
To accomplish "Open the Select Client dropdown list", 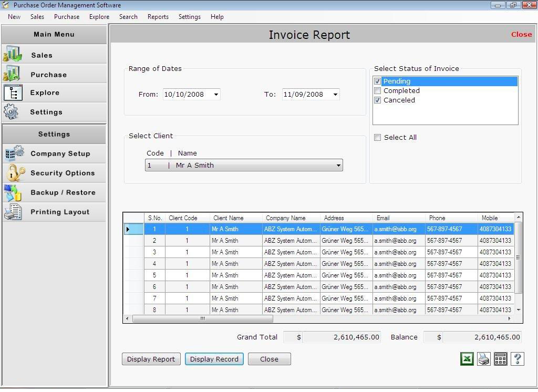I will tap(338, 166).
